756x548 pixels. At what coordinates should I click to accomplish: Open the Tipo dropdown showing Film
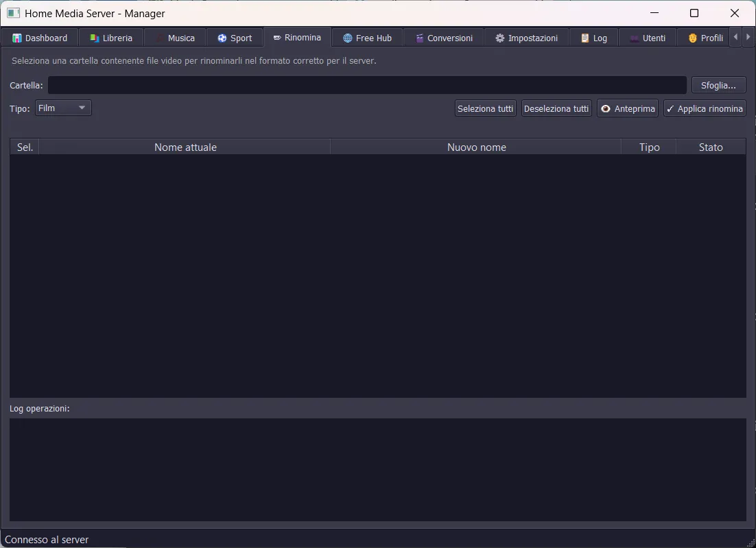(63, 108)
